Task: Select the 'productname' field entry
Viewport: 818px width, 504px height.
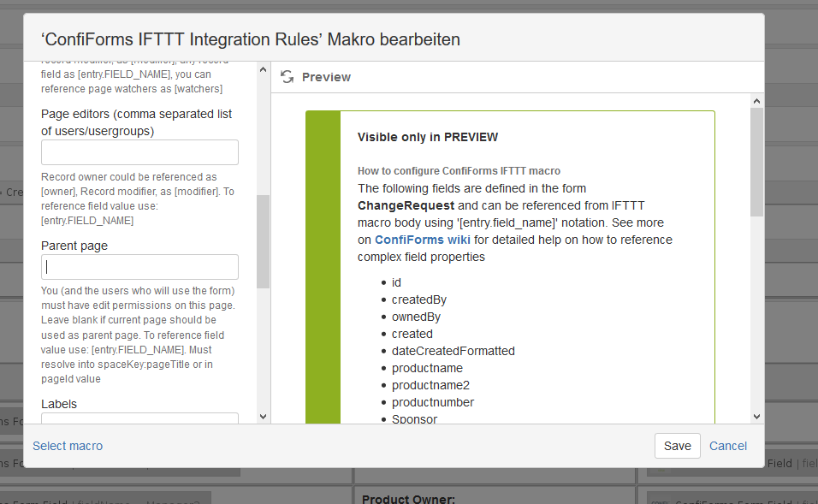Action: pos(427,368)
